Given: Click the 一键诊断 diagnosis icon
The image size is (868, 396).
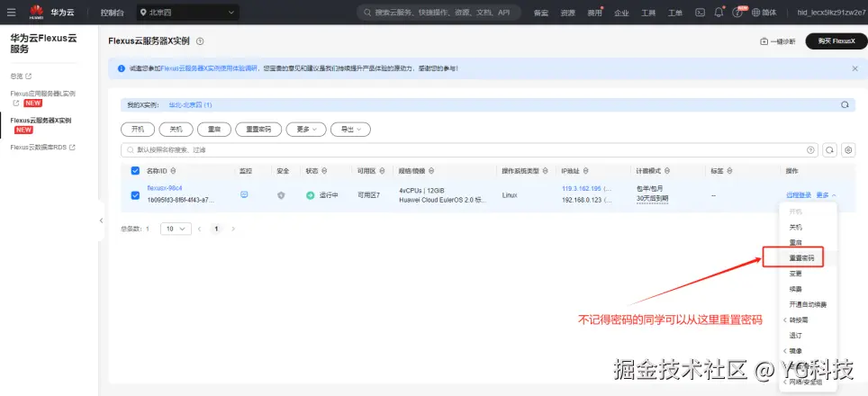Looking at the screenshot, I should tap(764, 41).
